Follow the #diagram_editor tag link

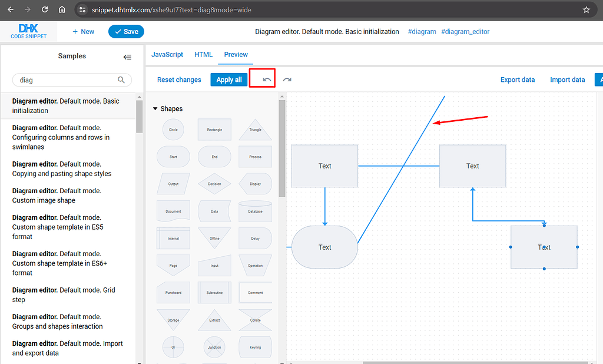click(465, 32)
